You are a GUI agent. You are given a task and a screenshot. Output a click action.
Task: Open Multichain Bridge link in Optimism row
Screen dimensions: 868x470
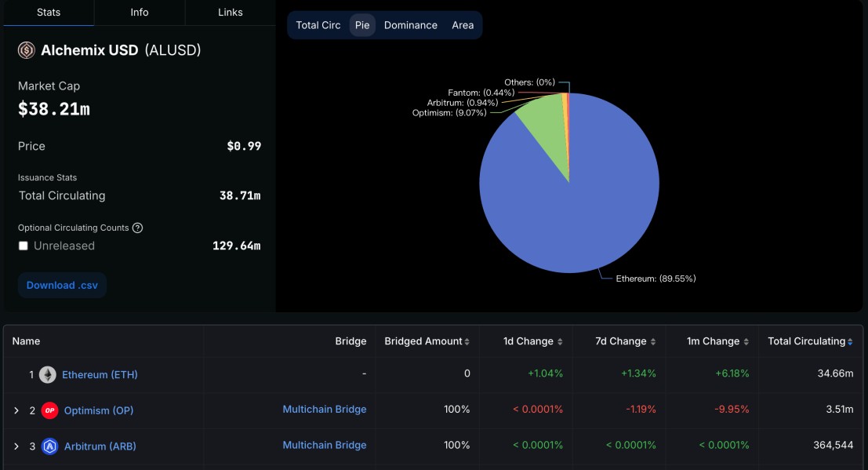click(325, 410)
